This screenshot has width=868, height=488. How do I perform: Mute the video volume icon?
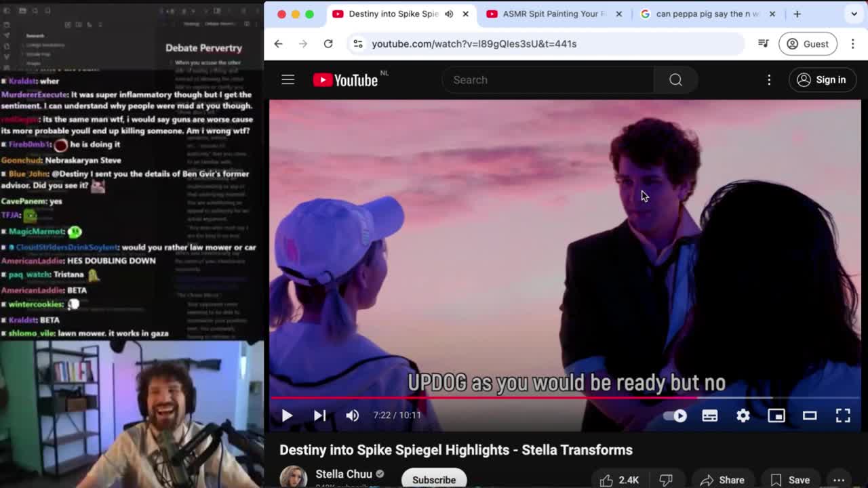tap(352, 415)
